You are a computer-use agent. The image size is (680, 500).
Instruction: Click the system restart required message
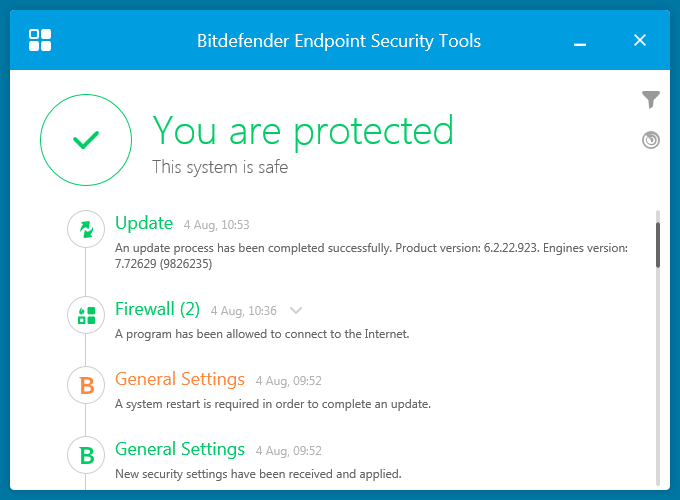(x=272, y=404)
